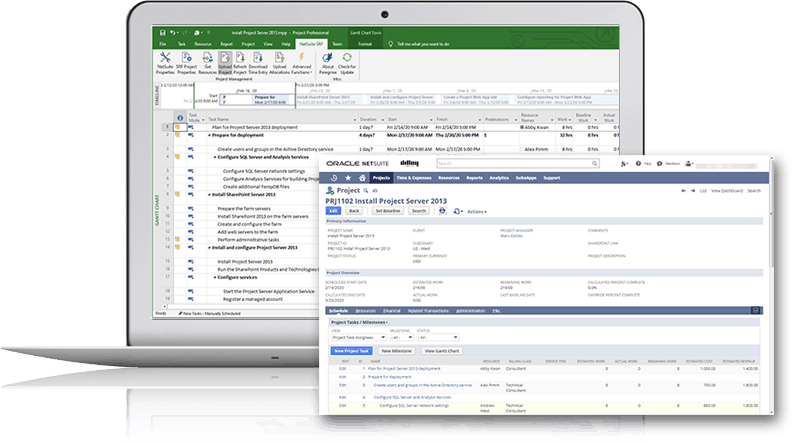Click the Undo arrow in Project title bar
Screen dimensions: 792x443
(x=172, y=33)
